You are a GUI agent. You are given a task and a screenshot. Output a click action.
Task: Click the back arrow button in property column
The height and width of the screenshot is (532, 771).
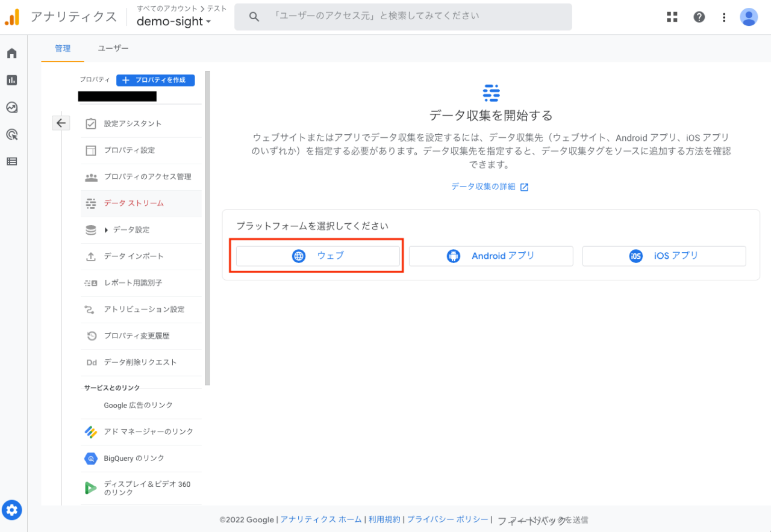(x=61, y=123)
